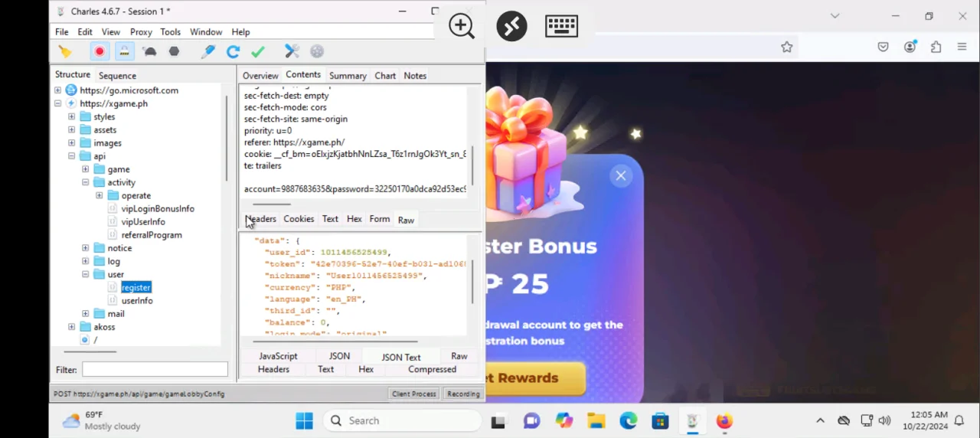The image size is (980, 438).
Task: Click the Client Process status button
Action: click(413, 394)
